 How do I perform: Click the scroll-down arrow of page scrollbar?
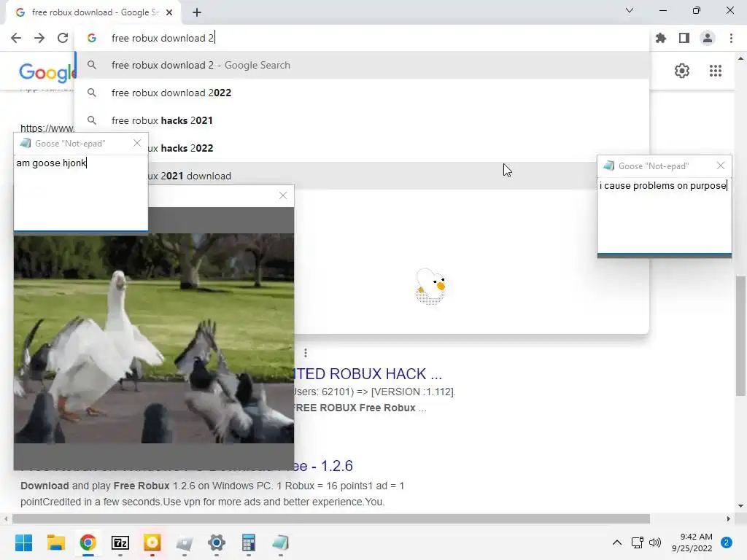click(x=740, y=506)
